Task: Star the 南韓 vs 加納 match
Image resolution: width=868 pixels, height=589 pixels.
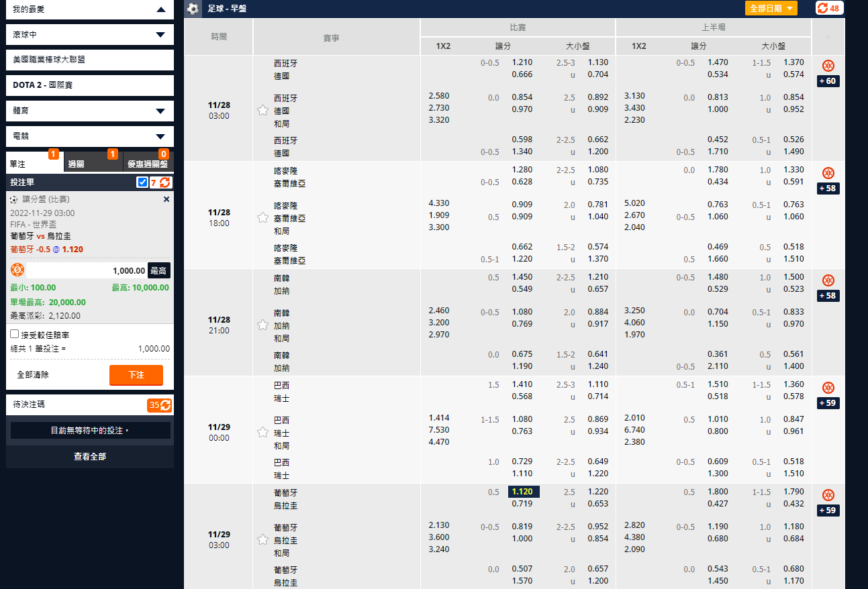Action: pos(262,325)
